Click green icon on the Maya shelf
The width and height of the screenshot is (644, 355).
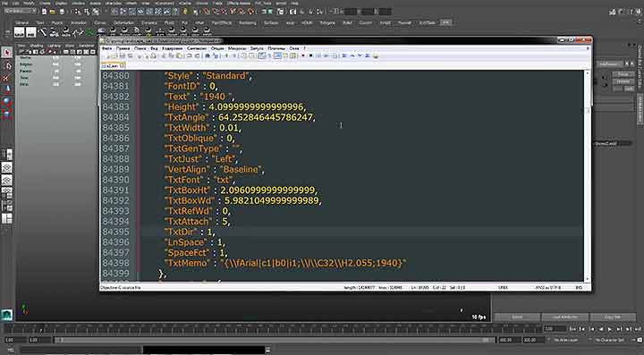(x=90, y=32)
